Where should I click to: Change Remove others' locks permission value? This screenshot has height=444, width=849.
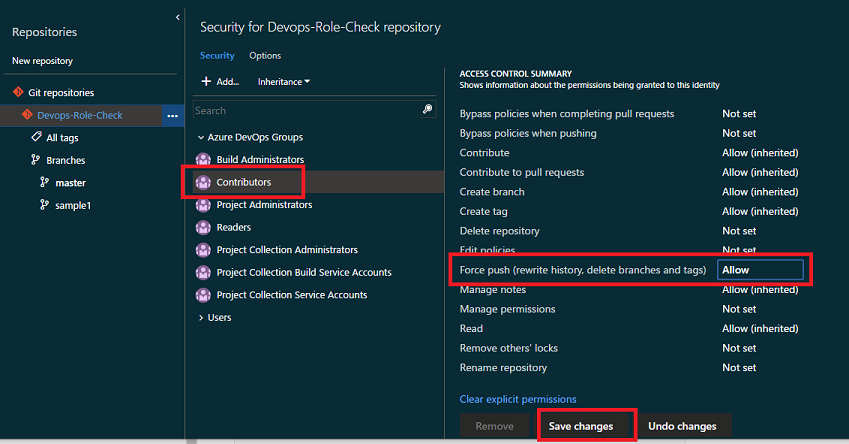(x=739, y=348)
